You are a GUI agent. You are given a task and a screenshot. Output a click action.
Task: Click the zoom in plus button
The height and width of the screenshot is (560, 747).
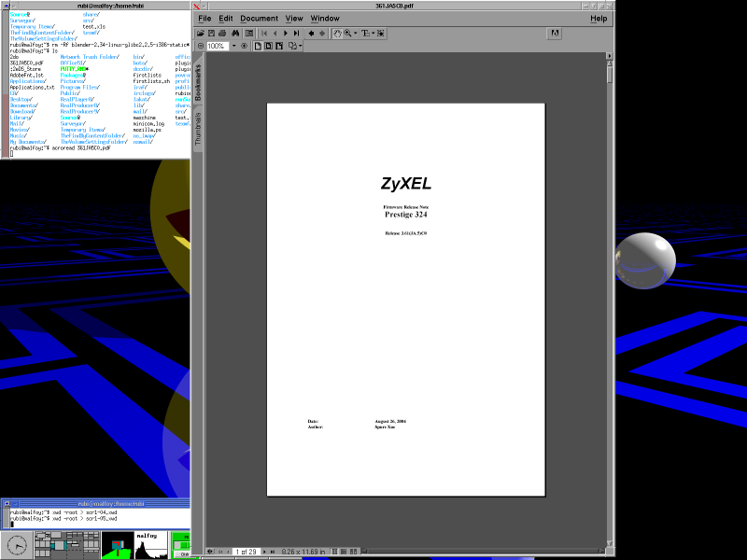244,46
